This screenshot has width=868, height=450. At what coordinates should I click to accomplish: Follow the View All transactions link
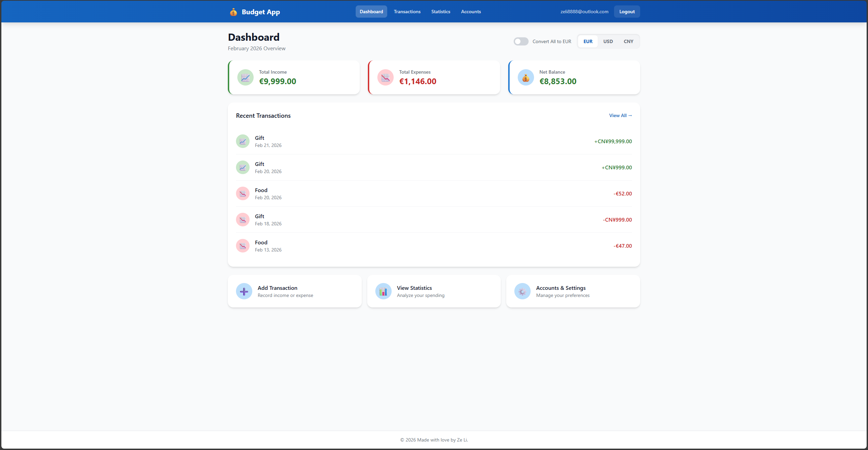[620, 115]
